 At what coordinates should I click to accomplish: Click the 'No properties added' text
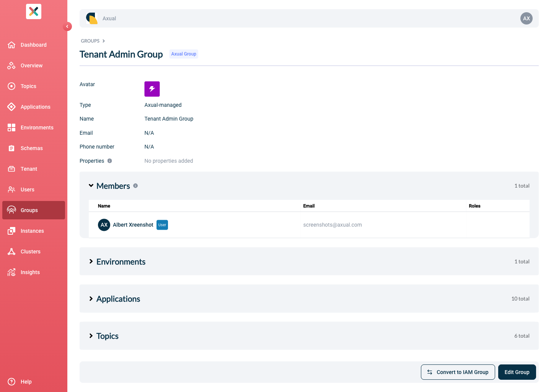pyautogui.click(x=169, y=161)
